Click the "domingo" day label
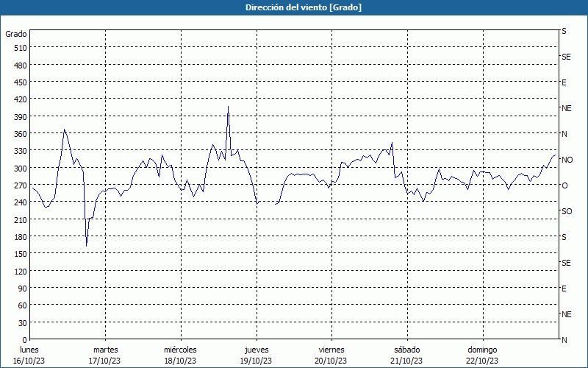 click(482, 350)
